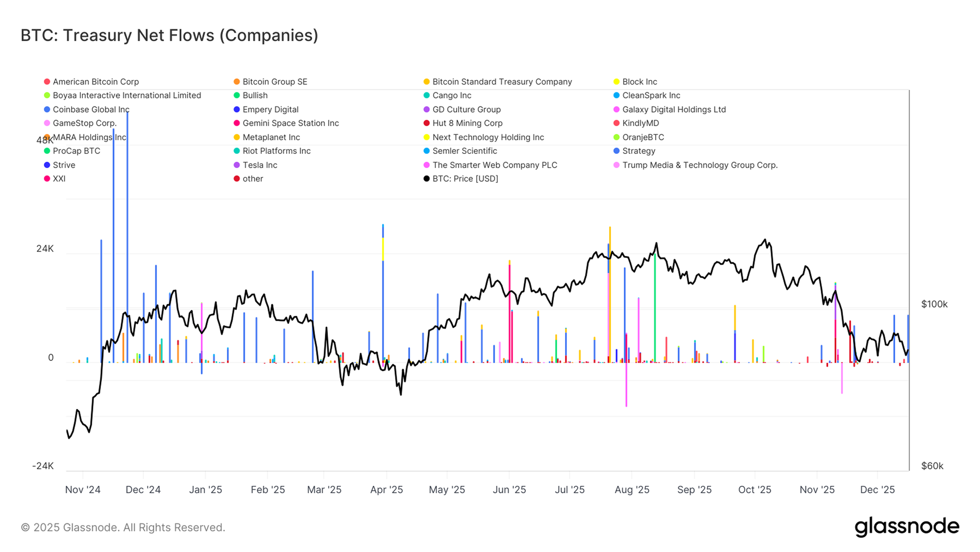The width and height of the screenshot is (980, 552).
Task: Toggle the Strategy legend entry
Action: click(x=638, y=151)
